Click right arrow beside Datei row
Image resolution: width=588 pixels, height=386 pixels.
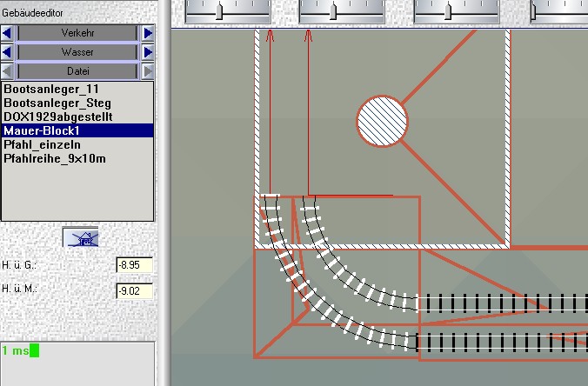(148, 71)
